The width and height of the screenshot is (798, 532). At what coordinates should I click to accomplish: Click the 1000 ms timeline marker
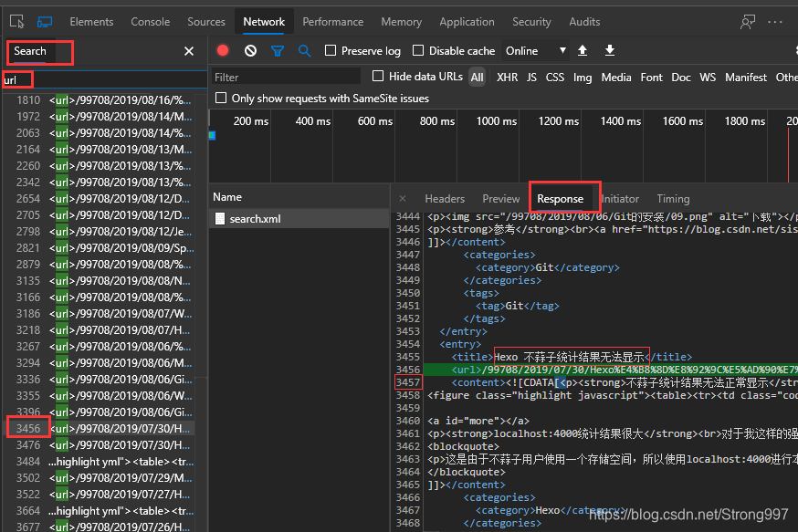(496, 121)
